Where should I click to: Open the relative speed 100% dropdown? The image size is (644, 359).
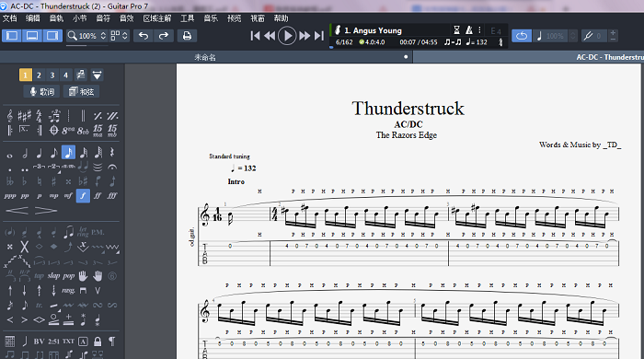coord(556,36)
